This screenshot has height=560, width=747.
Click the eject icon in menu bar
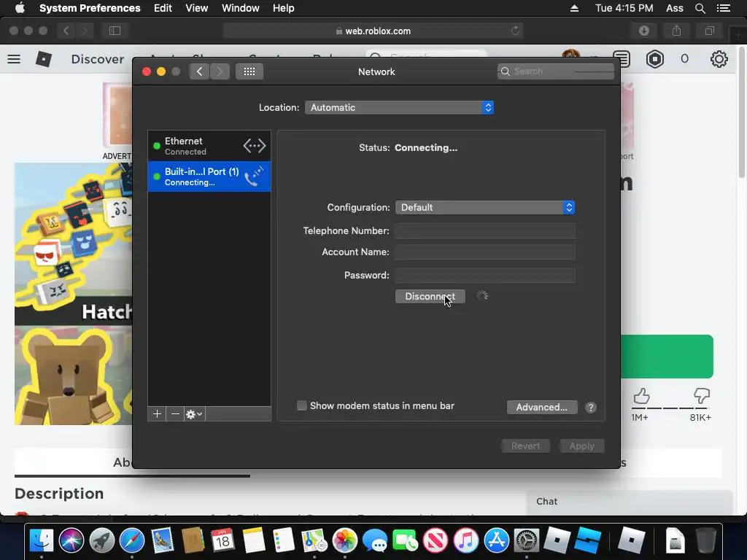[574, 8]
